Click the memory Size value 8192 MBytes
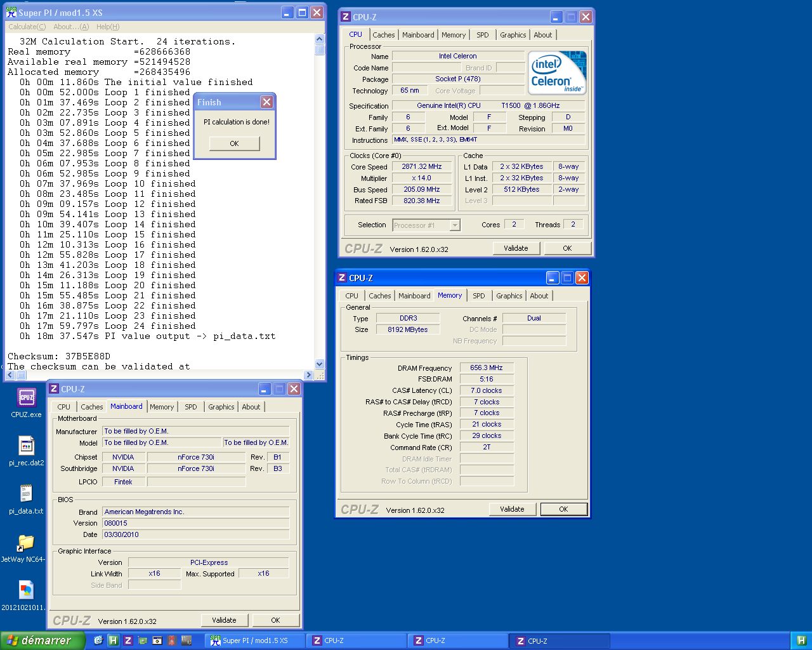The height and width of the screenshot is (650, 812). point(408,329)
